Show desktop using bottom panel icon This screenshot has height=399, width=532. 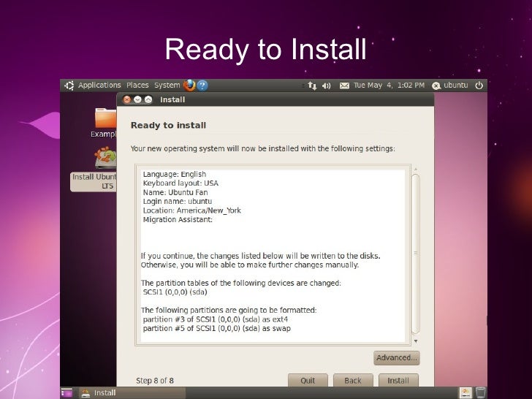coord(67,392)
